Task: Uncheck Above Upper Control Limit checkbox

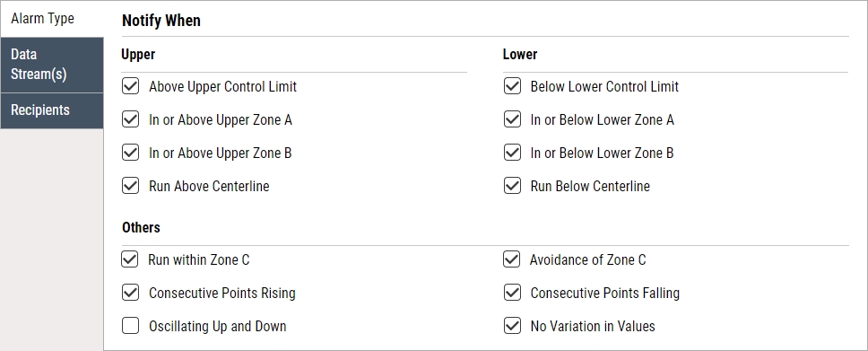Action: (130, 86)
